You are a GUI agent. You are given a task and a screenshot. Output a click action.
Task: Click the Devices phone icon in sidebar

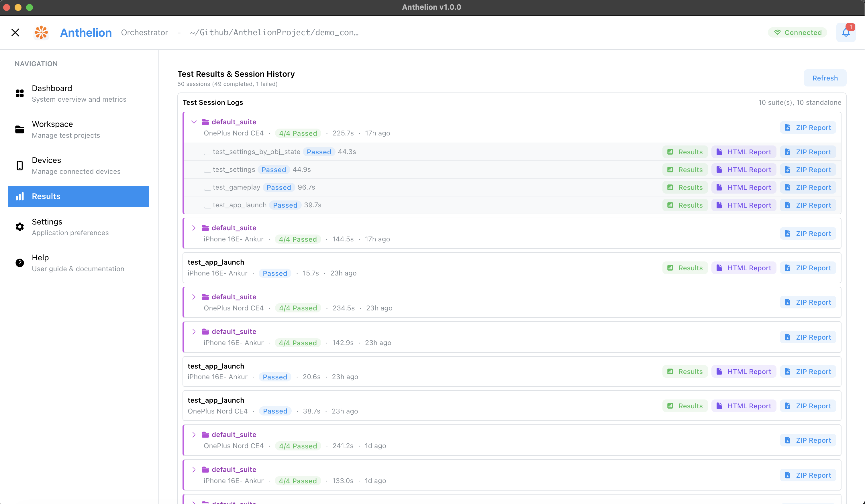20,165
